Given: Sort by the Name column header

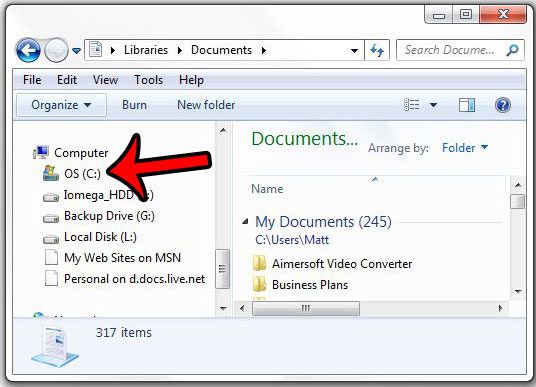Looking at the screenshot, I should tap(267, 189).
